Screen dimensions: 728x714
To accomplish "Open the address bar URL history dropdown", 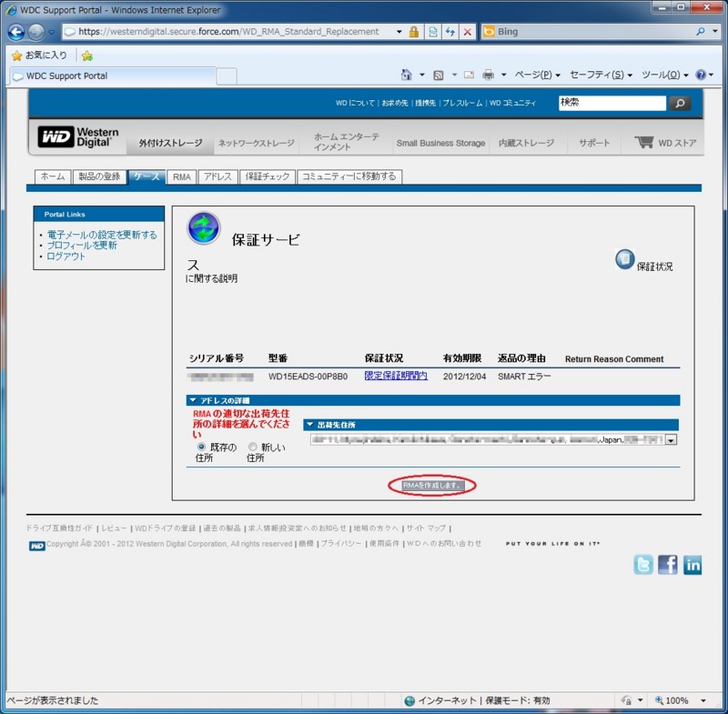I will 399,32.
